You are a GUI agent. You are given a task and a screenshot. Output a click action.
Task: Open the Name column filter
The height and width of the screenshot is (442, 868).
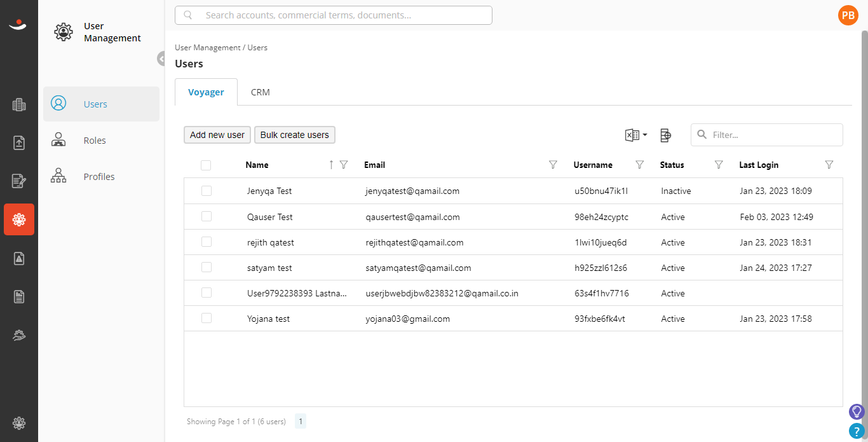[x=344, y=165]
